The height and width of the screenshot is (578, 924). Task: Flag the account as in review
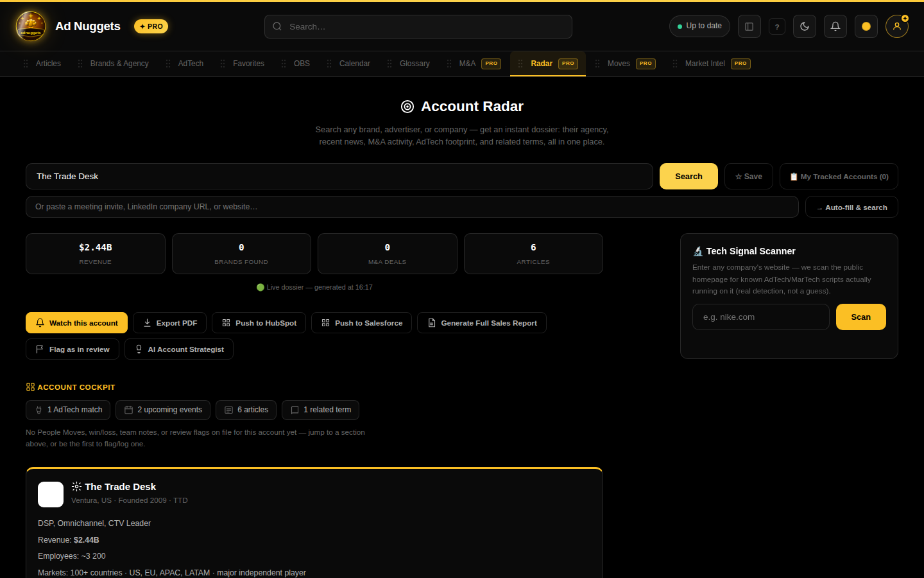73,349
